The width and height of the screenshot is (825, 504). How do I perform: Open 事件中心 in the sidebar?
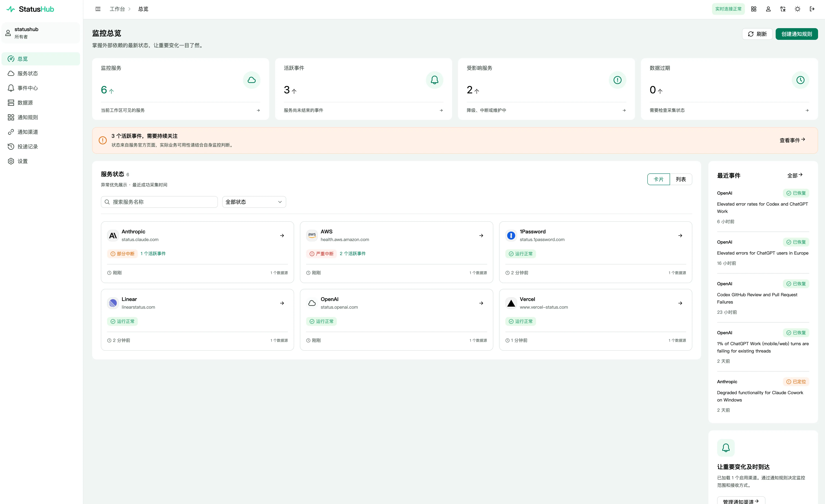41,88
